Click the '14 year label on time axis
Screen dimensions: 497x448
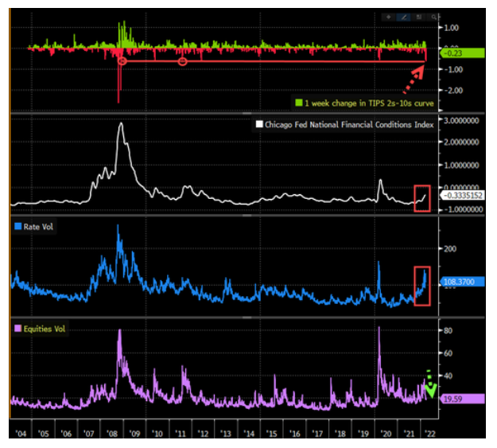(249, 434)
